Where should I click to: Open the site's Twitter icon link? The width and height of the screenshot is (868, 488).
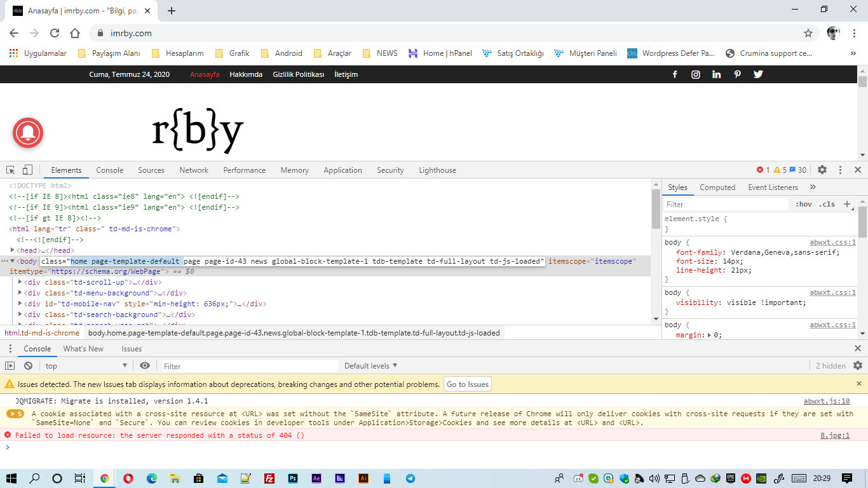coord(758,74)
